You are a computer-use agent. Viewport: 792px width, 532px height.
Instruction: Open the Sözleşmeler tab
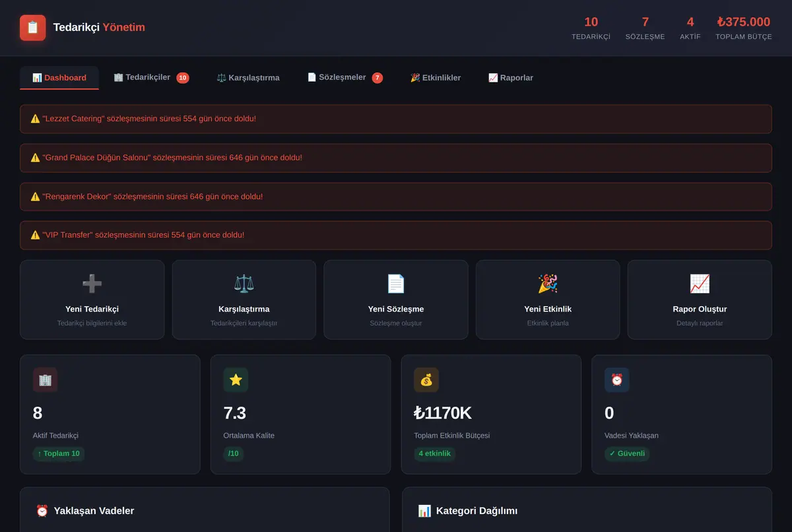click(x=345, y=78)
